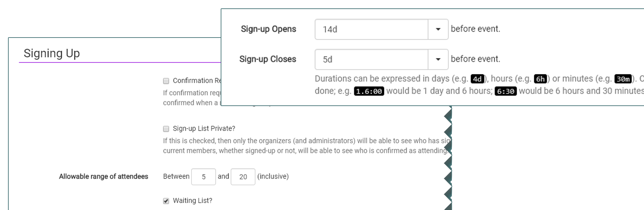Select the minimum attendees field containing 5

[x=203, y=177]
